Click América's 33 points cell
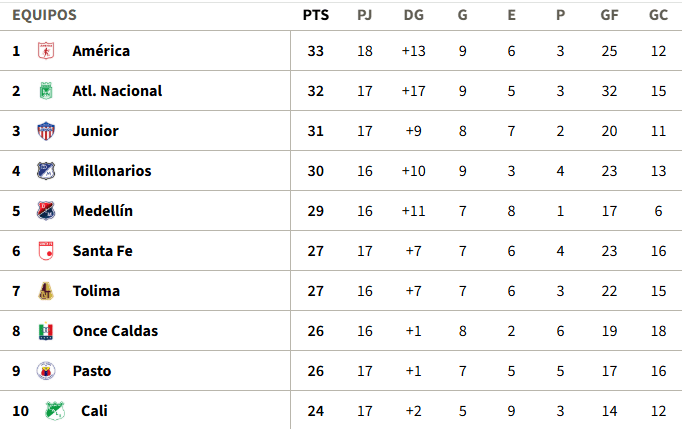The width and height of the screenshot is (682, 429). coord(316,51)
